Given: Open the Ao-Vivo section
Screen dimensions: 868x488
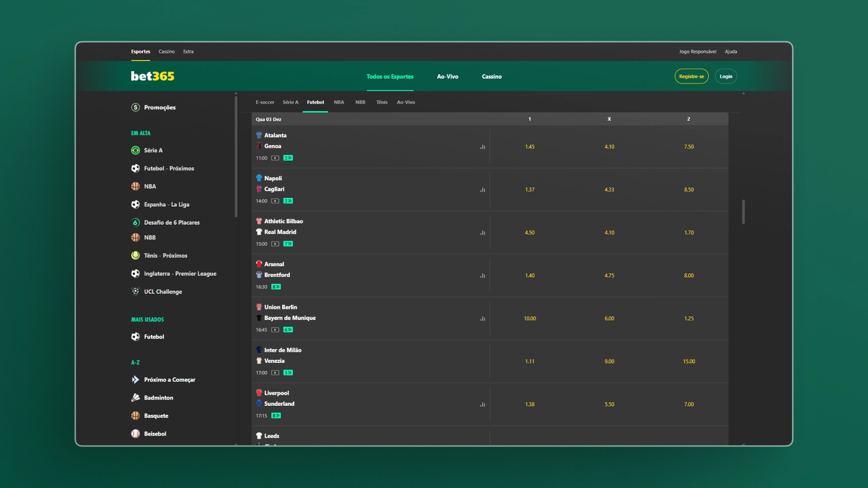Looking at the screenshot, I should [448, 76].
